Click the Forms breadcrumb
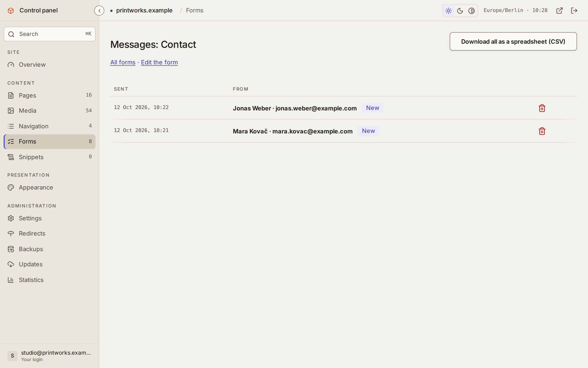Screen dimensions: 588x368 pos(195,11)
